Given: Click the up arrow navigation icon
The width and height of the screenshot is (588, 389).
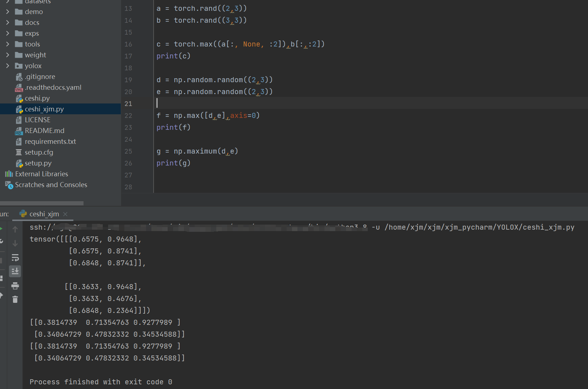Looking at the screenshot, I should click(x=15, y=229).
